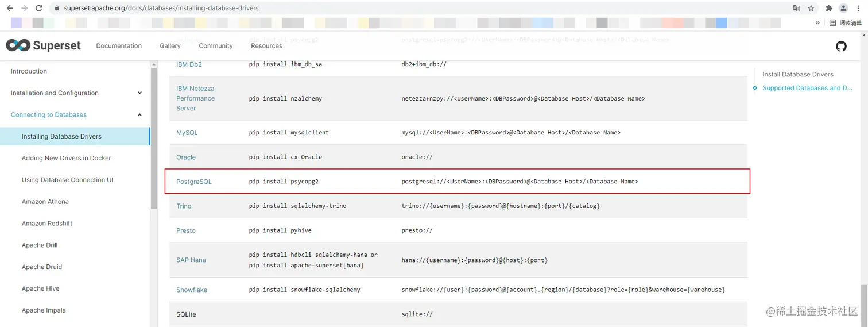Open Using Database Connection UI
Screen dimensions: 868x327
tap(67, 180)
